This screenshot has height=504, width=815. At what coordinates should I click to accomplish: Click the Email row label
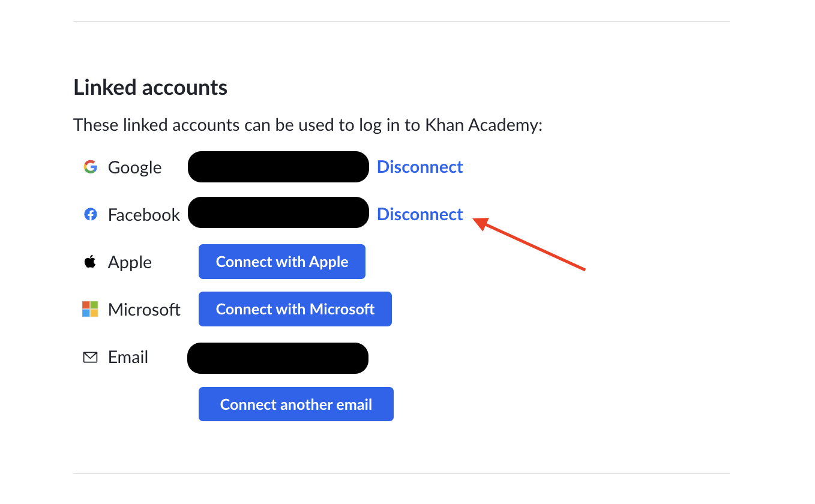click(x=128, y=357)
